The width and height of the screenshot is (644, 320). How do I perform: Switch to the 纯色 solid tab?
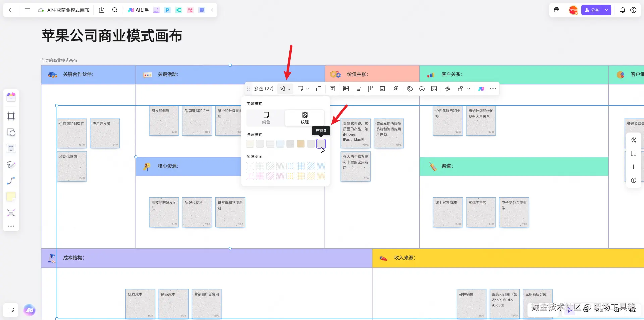tap(266, 118)
